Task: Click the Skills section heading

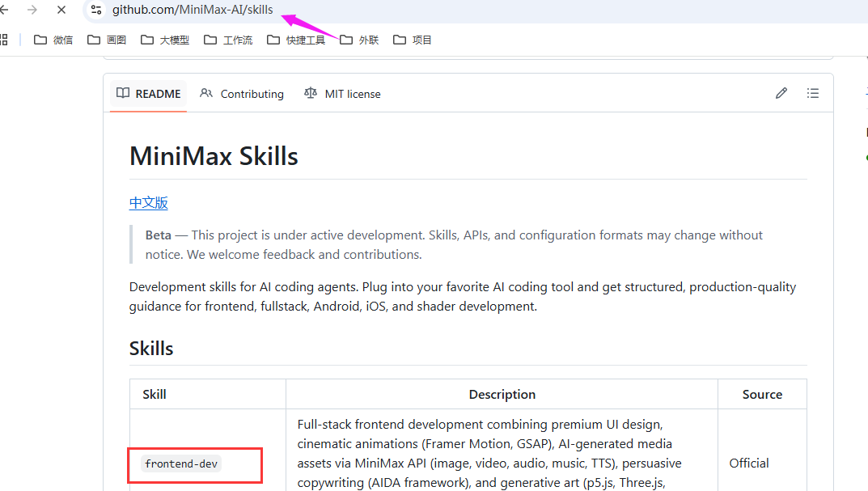Action: [x=151, y=349]
